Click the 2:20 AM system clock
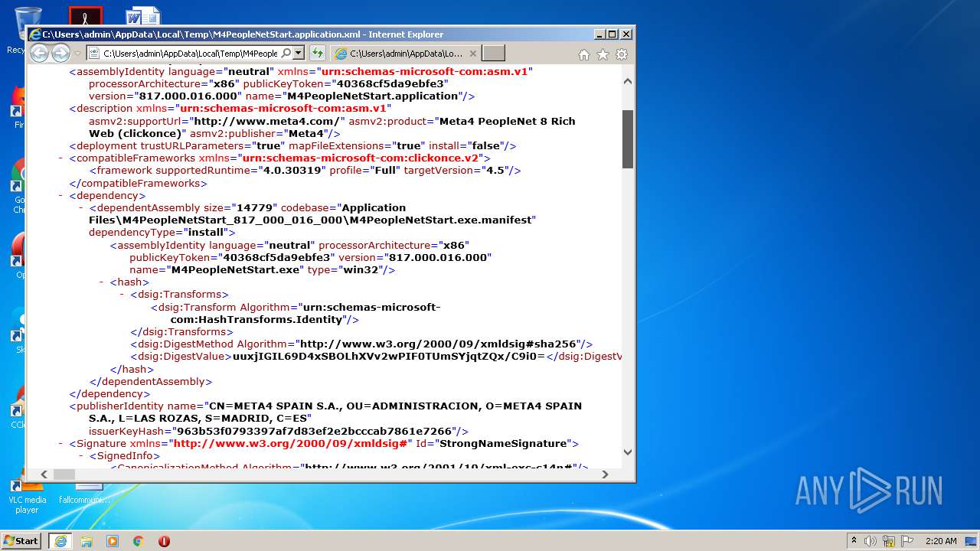Image resolution: width=980 pixels, height=551 pixels. point(941,541)
